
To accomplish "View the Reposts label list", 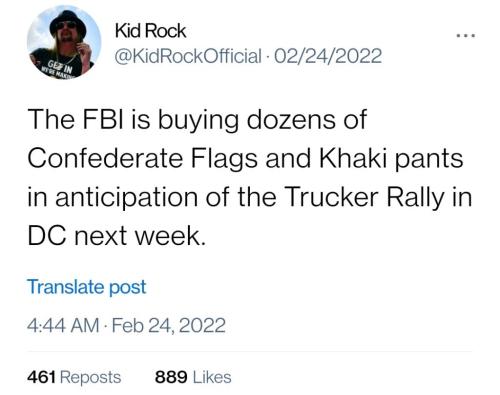I will (x=90, y=378).
